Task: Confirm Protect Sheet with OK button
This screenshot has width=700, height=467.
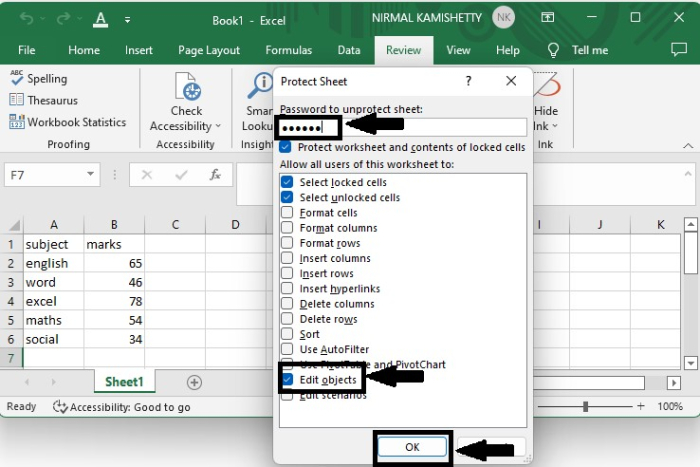Action: [412, 447]
